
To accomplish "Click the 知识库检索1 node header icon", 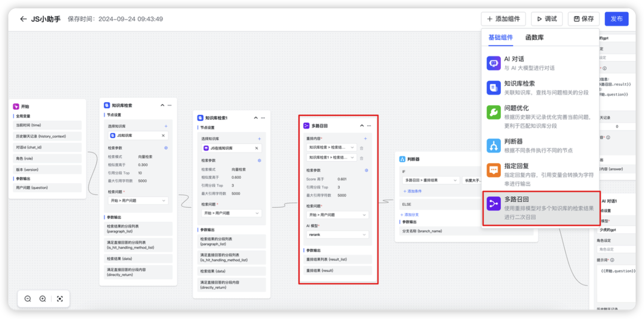I will (200, 118).
